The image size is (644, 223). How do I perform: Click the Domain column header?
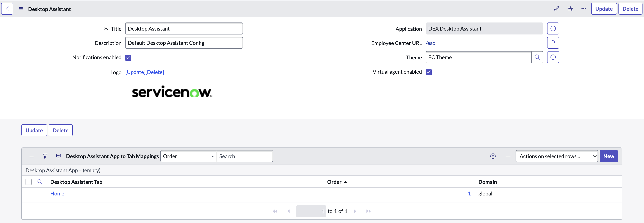487,182
